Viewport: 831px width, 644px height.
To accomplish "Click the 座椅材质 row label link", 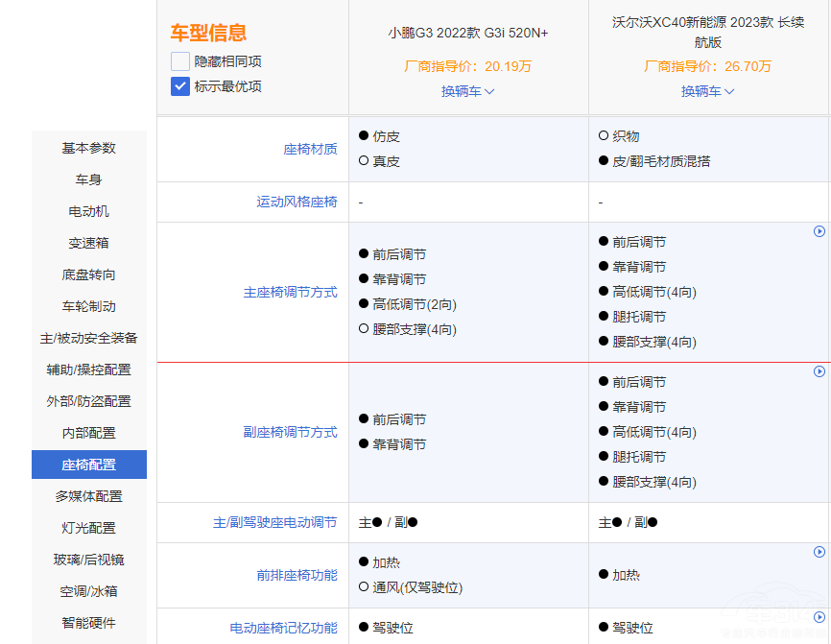I will pos(310,149).
